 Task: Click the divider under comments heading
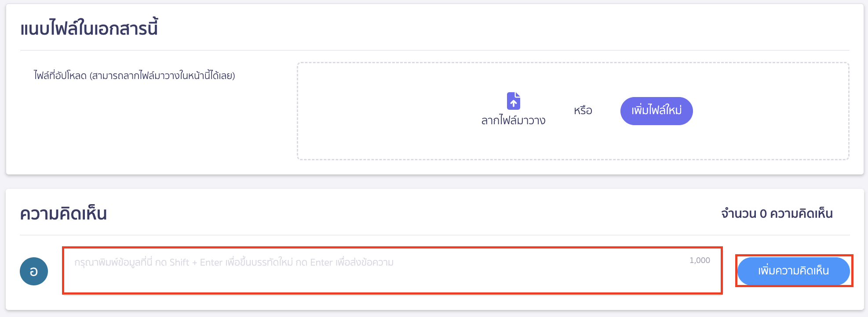pyautogui.click(x=434, y=235)
